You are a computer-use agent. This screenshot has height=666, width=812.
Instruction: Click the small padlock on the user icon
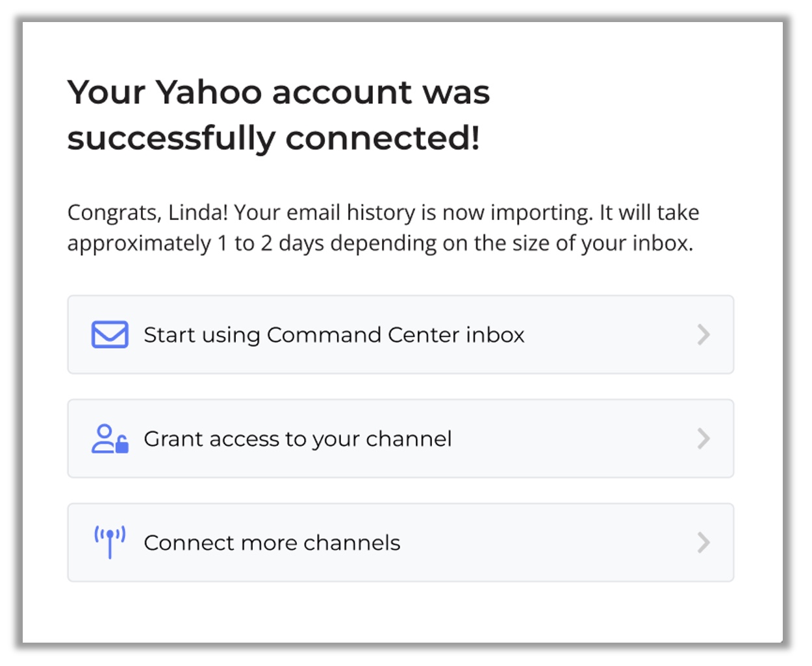(122, 445)
